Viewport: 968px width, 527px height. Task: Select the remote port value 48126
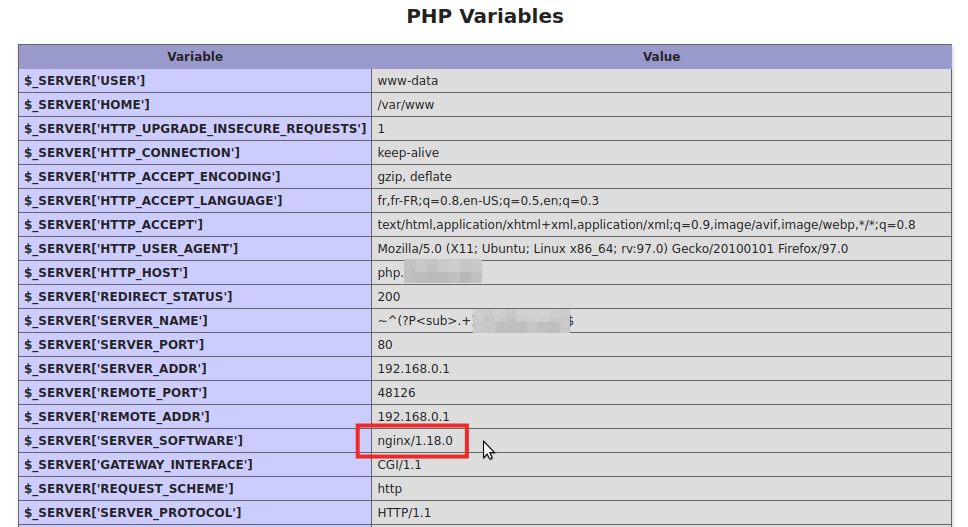pos(396,393)
